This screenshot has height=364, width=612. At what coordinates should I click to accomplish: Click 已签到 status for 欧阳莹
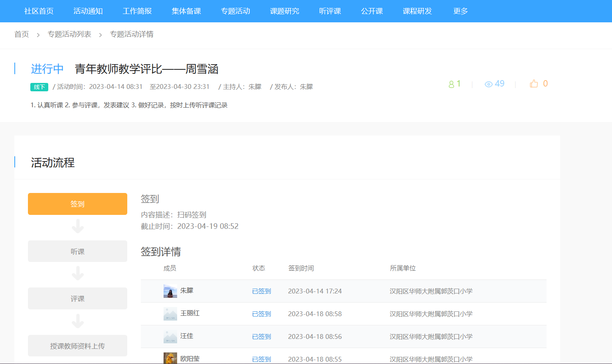pyautogui.click(x=261, y=359)
